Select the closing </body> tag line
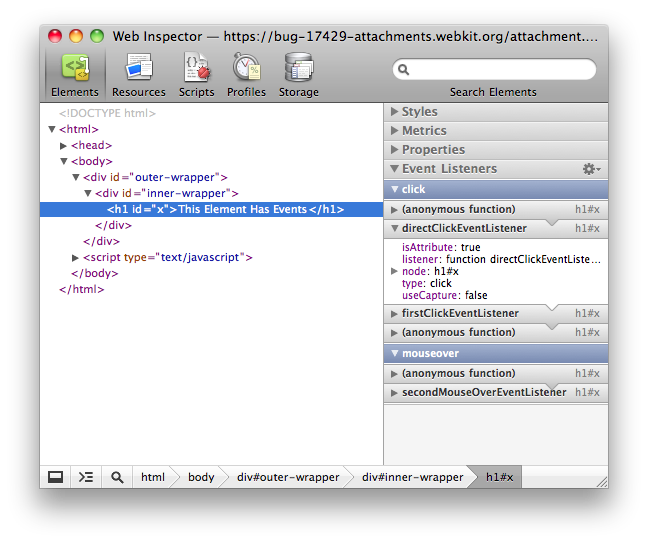This screenshot has height=543, width=648. click(95, 274)
